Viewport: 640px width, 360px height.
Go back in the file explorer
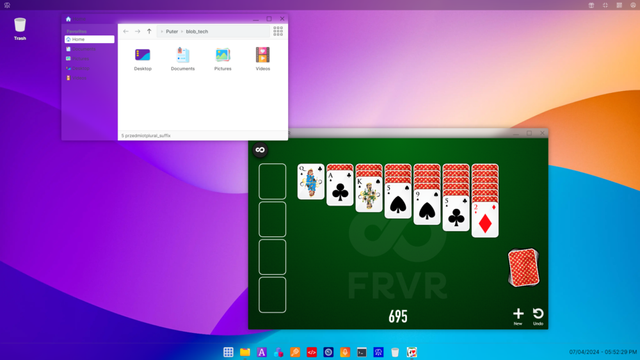click(x=126, y=31)
